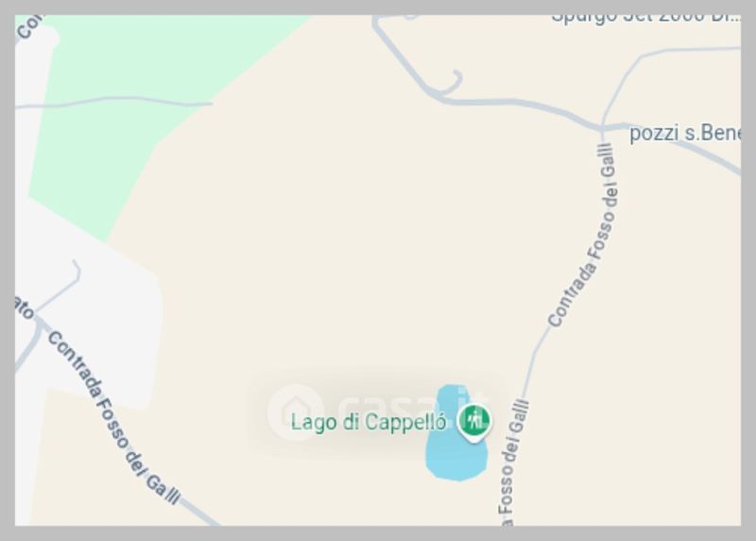Viewport: 756px width, 541px height.
Task: Click the small dead-end road inside the grey area
Action: (x=60, y=288)
